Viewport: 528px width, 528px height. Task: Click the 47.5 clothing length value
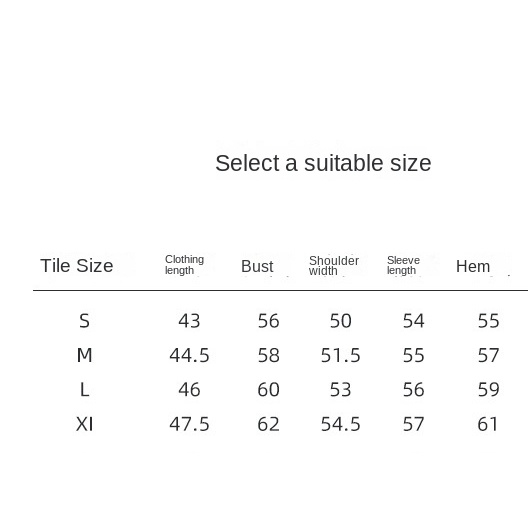(x=189, y=424)
